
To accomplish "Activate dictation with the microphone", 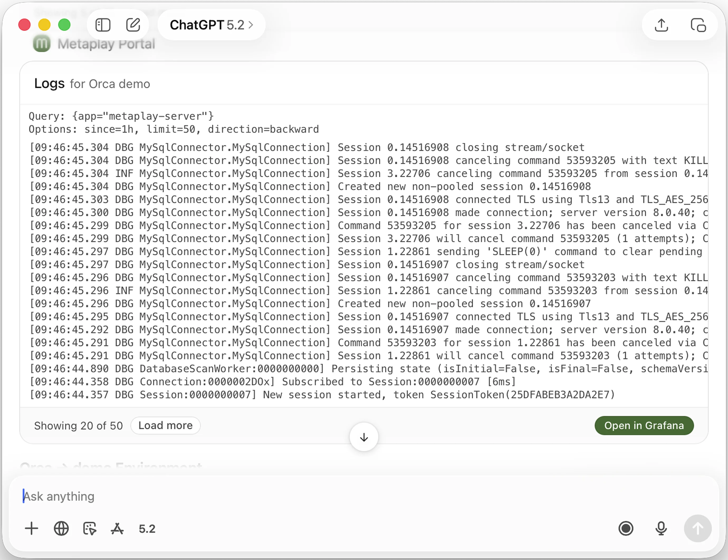I will pyautogui.click(x=661, y=529).
